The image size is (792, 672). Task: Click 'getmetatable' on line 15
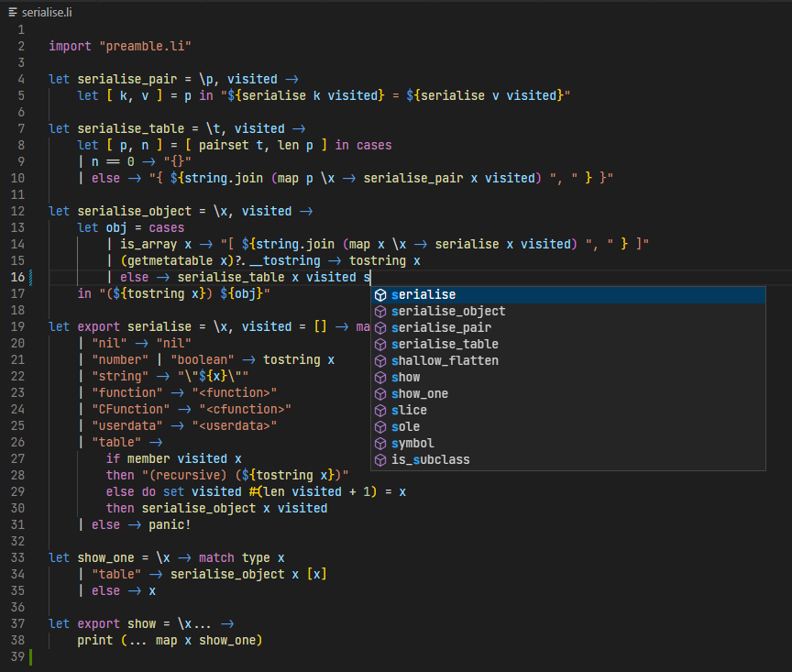point(170,260)
